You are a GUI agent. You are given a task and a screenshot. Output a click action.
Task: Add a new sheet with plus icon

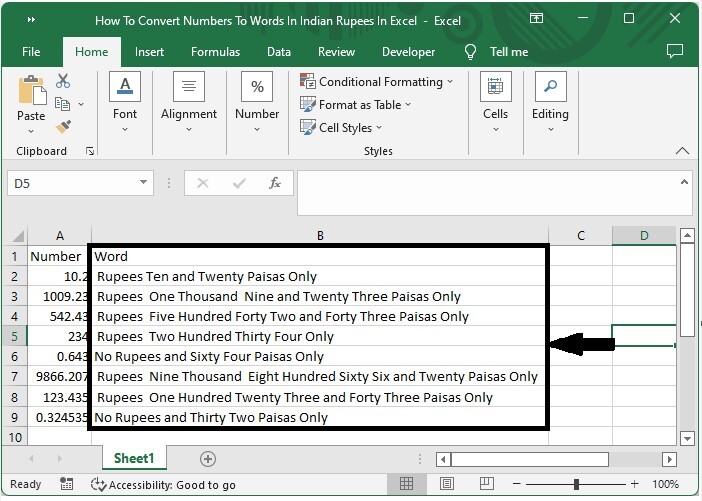[208, 459]
